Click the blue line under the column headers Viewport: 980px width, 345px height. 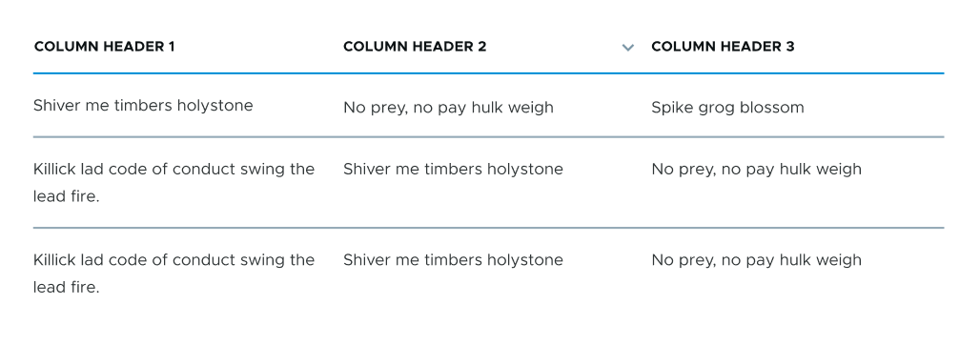(x=489, y=73)
